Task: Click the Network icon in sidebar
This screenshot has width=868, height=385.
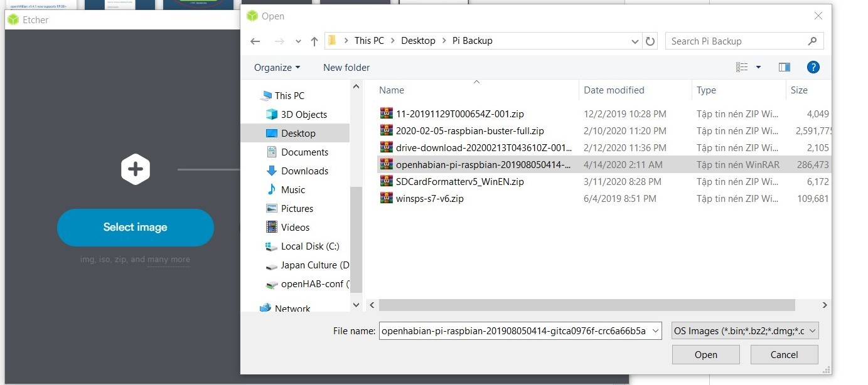Action: pos(265,308)
